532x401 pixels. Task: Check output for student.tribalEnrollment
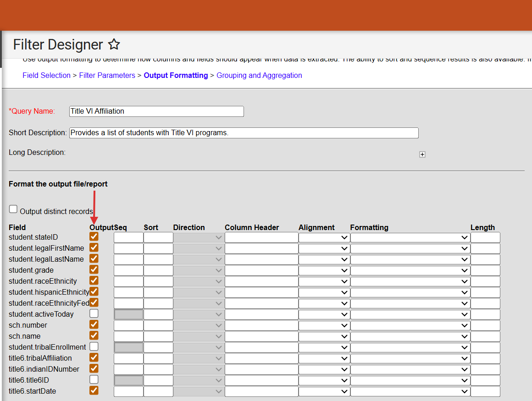pos(94,346)
